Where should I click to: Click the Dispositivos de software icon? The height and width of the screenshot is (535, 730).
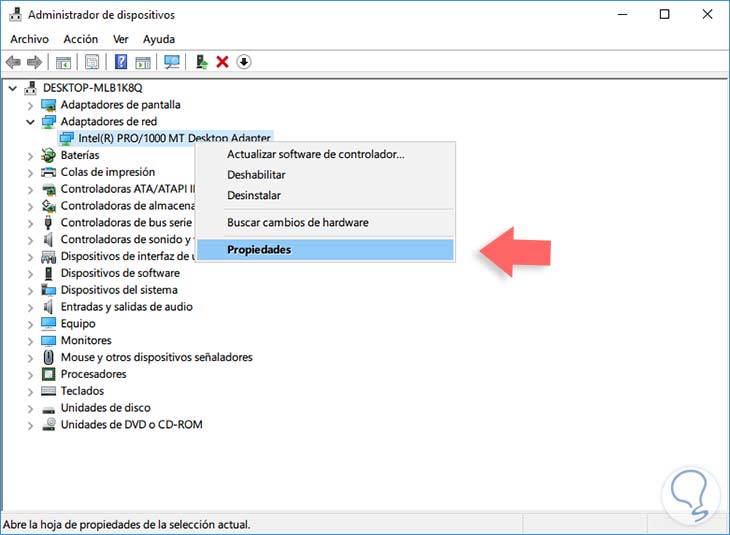coord(48,273)
